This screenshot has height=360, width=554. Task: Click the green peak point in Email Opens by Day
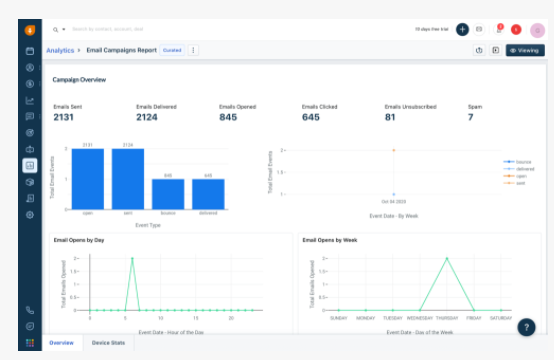pyautogui.click(x=132, y=259)
